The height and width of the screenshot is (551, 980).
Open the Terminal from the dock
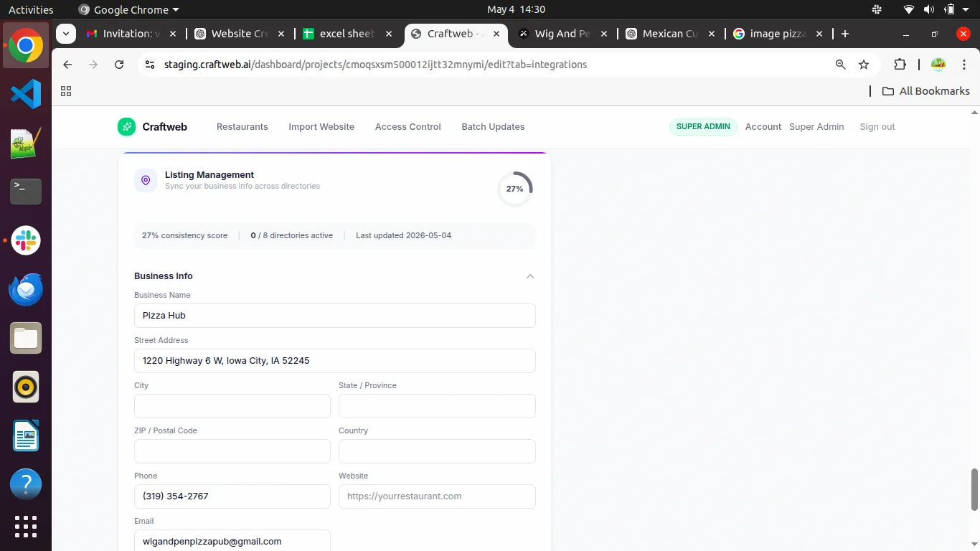click(26, 192)
